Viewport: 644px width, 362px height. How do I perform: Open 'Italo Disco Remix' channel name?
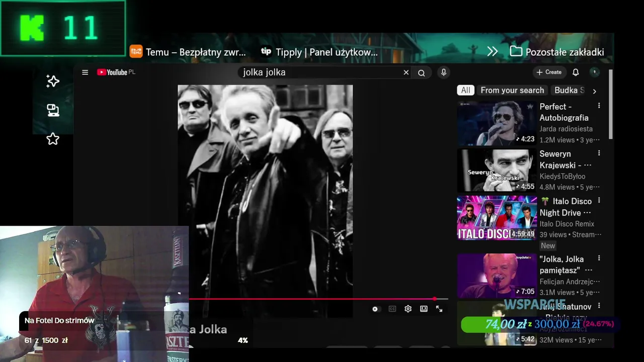click(567, 224)
